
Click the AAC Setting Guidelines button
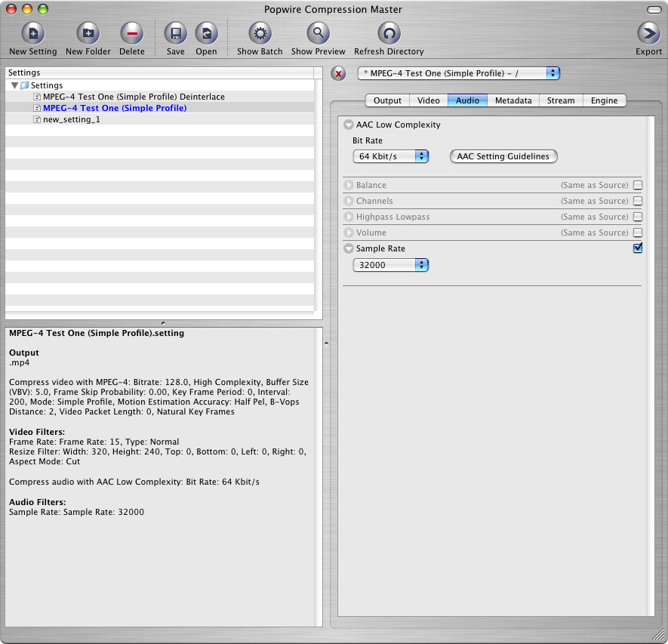pyautogui.click(x=503, y=156)
